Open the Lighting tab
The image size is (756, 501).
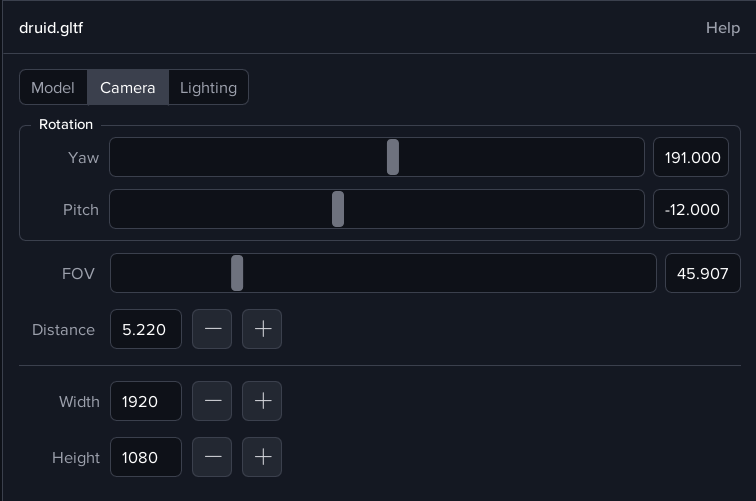click(208, 87)
